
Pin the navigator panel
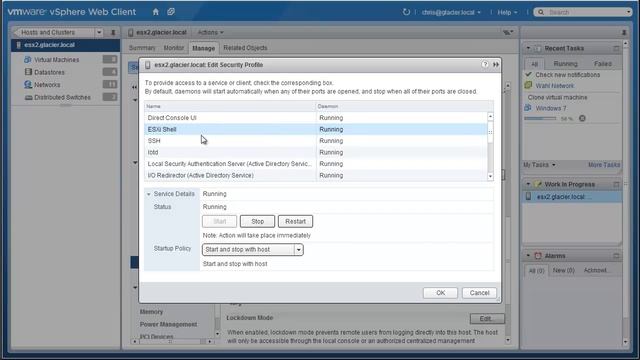tap(113, 32)
